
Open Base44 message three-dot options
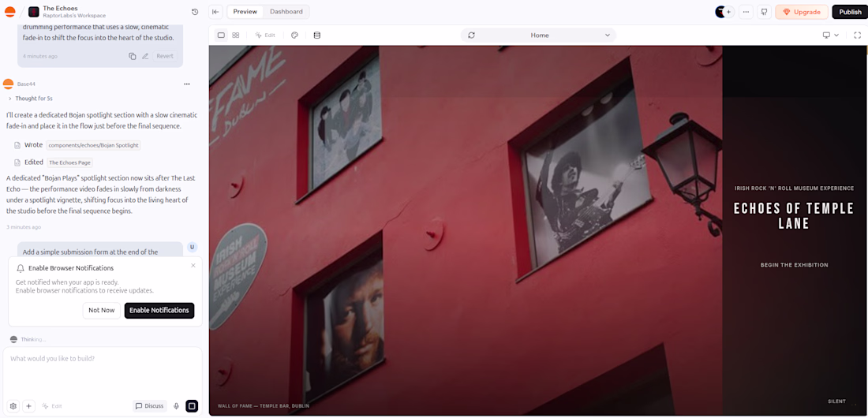[187, 84]
